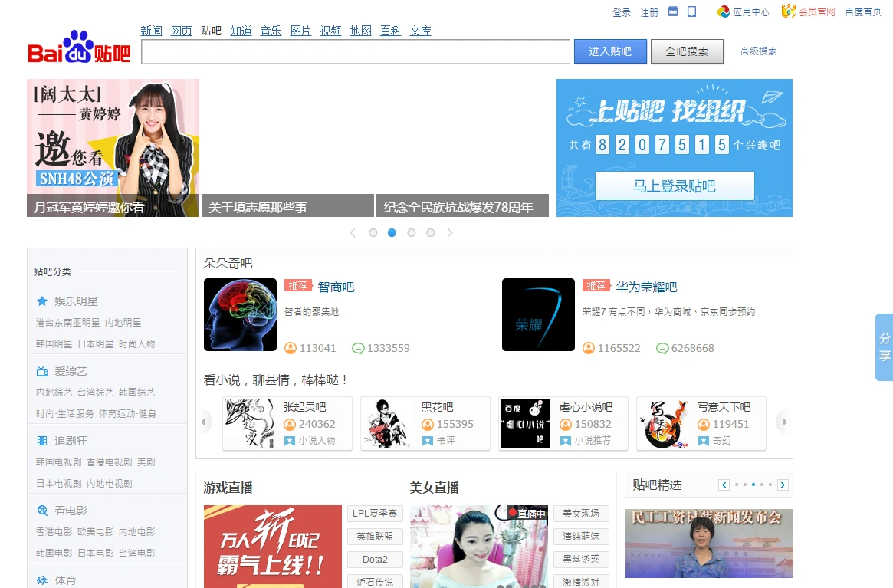Open the 分享 side tab
The height and width of the screenshot is (588, 893).
pos(885,347)
